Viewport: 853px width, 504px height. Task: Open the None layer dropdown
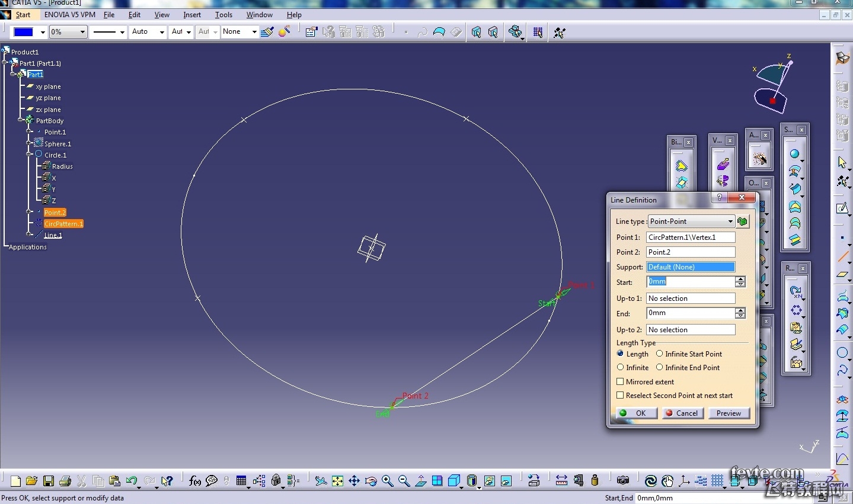(239, 32)
